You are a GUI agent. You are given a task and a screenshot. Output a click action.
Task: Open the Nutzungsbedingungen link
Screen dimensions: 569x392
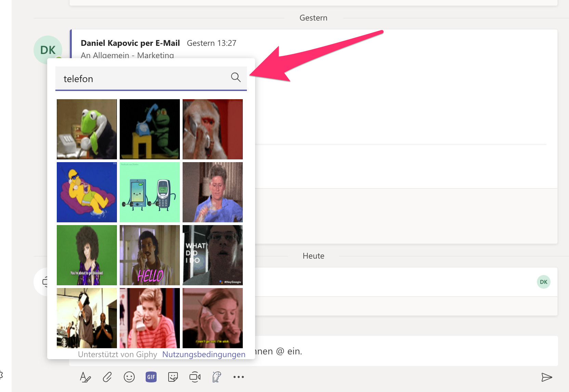click(204, 354)
